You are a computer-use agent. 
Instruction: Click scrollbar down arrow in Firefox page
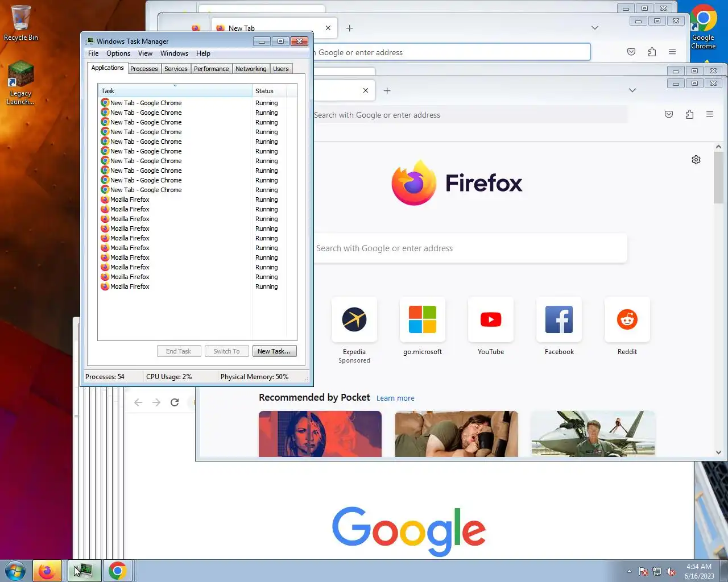tap(718, 452)
